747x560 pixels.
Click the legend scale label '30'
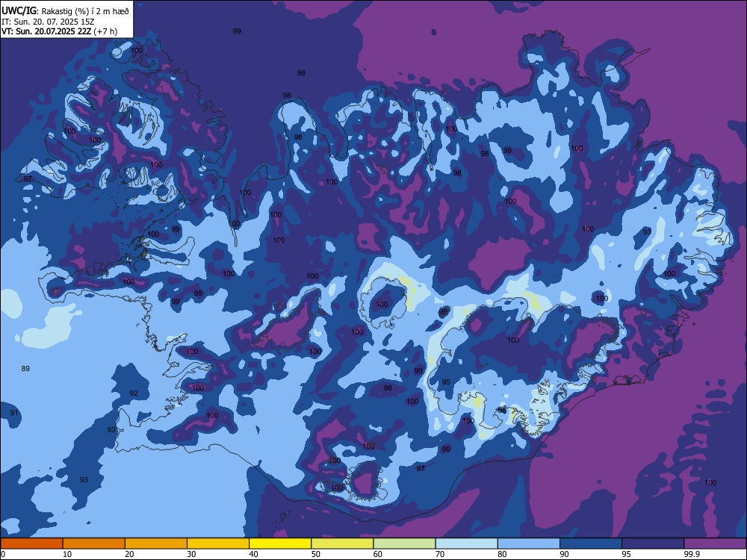point(191,554)
